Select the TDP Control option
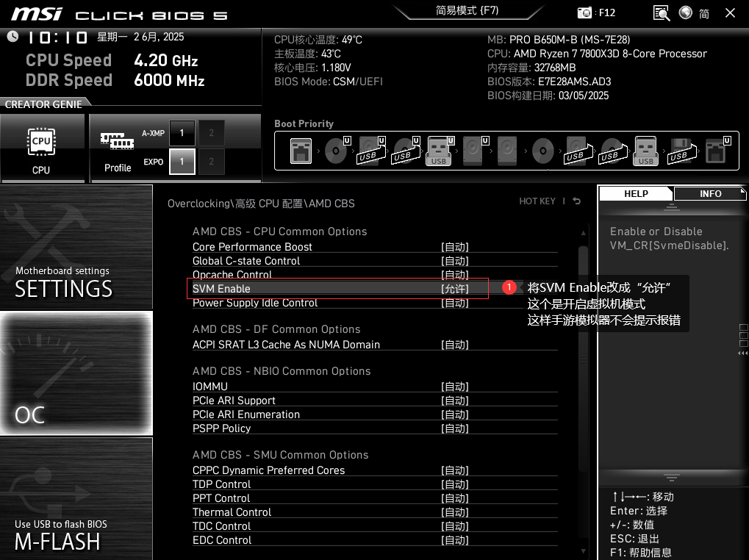Image resolution: width=749 pixels, height=560 pixels. click(x=221, y=484)
